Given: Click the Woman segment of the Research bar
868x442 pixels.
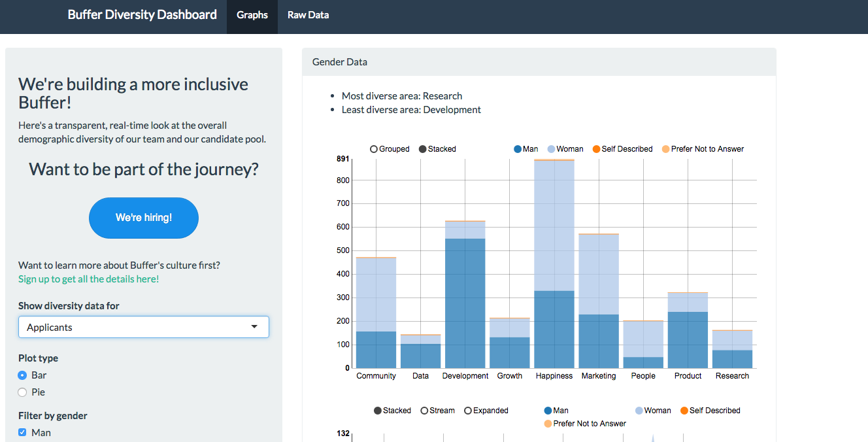Looking at the screenshot, I should [x=732, y=341].
